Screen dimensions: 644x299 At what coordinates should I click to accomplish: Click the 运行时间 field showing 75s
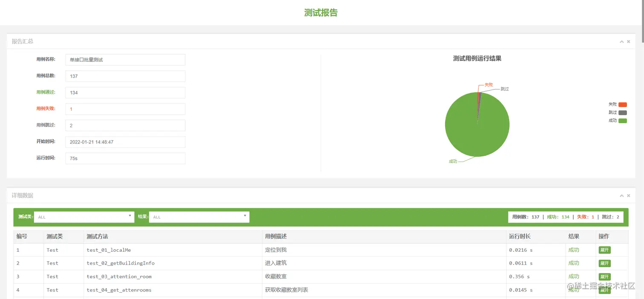125,158
